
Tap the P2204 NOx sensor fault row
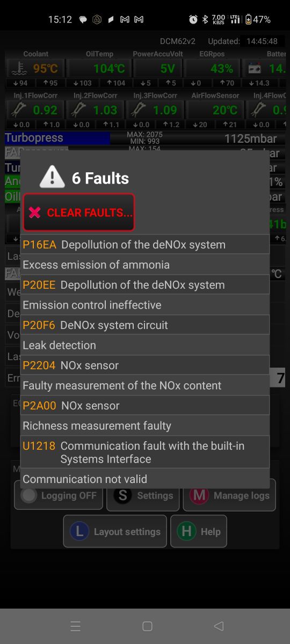[x=145, y=365]
